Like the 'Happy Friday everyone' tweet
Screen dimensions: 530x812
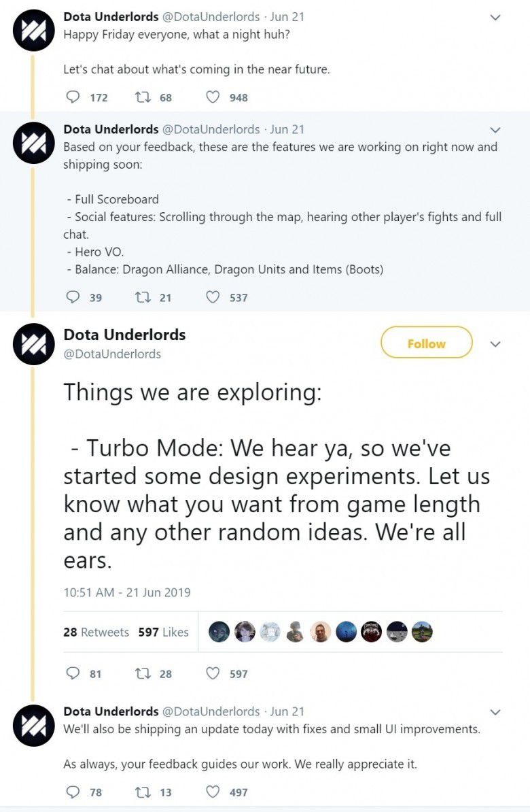coord(213,97)
